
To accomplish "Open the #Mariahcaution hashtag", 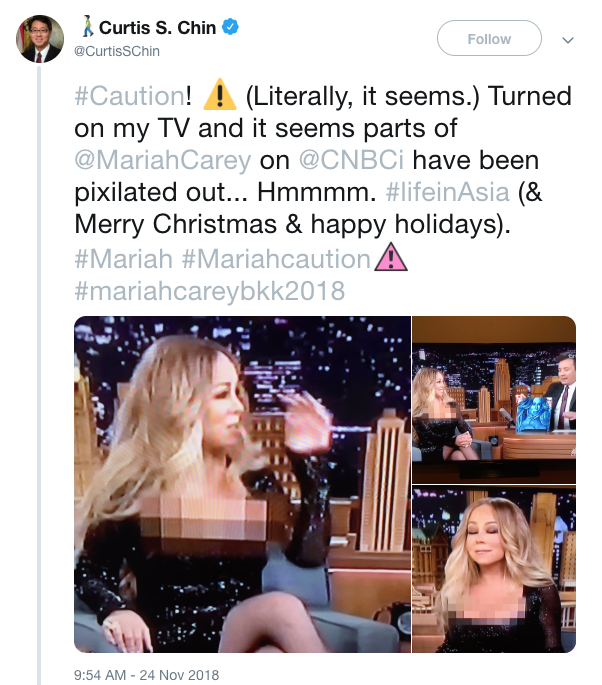I will point(276,259).
